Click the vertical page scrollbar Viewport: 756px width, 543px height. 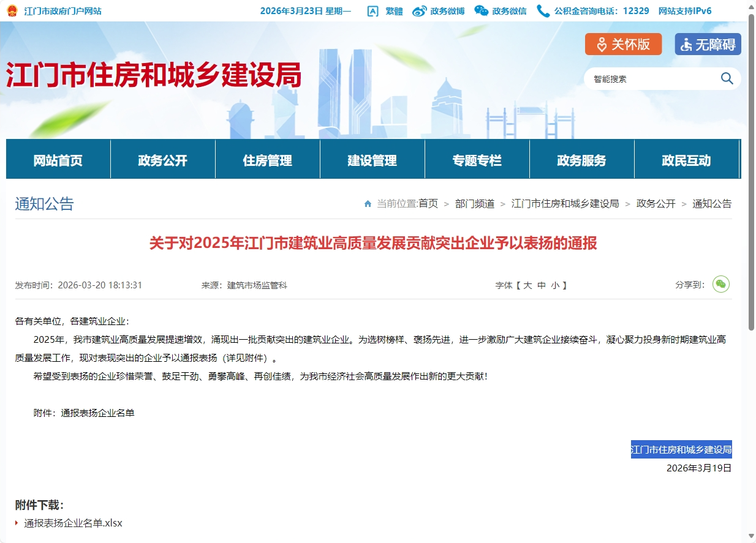[x=751, y=171]
